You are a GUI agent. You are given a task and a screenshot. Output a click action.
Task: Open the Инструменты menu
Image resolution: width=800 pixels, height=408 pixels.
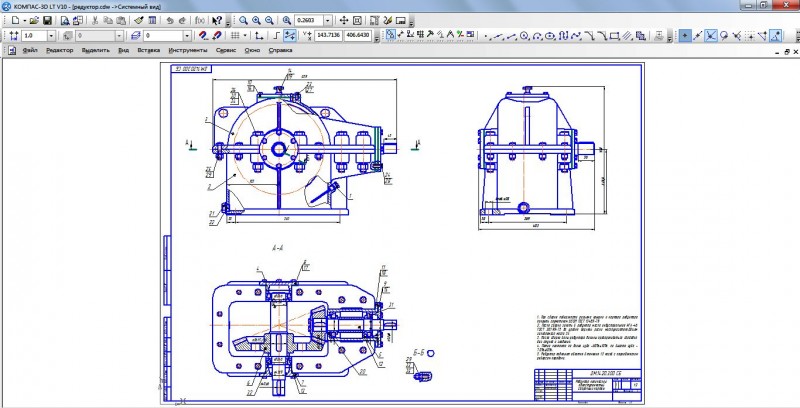tap(188, 50)
